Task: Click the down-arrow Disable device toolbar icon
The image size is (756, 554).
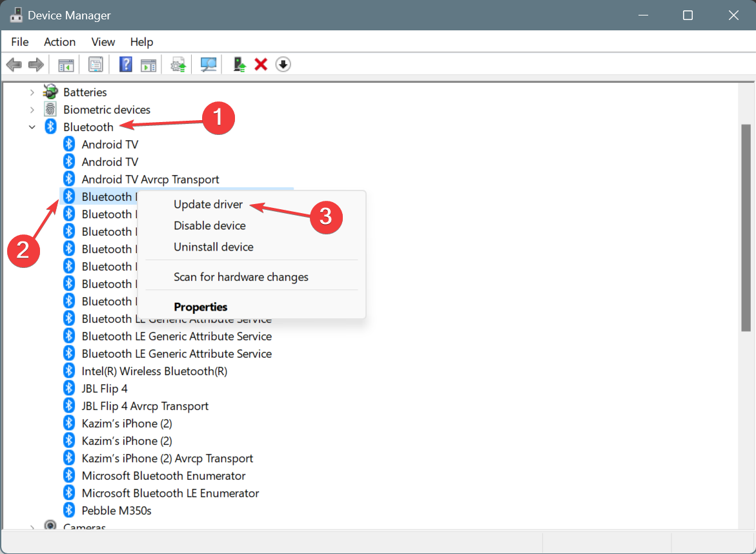Action: pos(283,64)
